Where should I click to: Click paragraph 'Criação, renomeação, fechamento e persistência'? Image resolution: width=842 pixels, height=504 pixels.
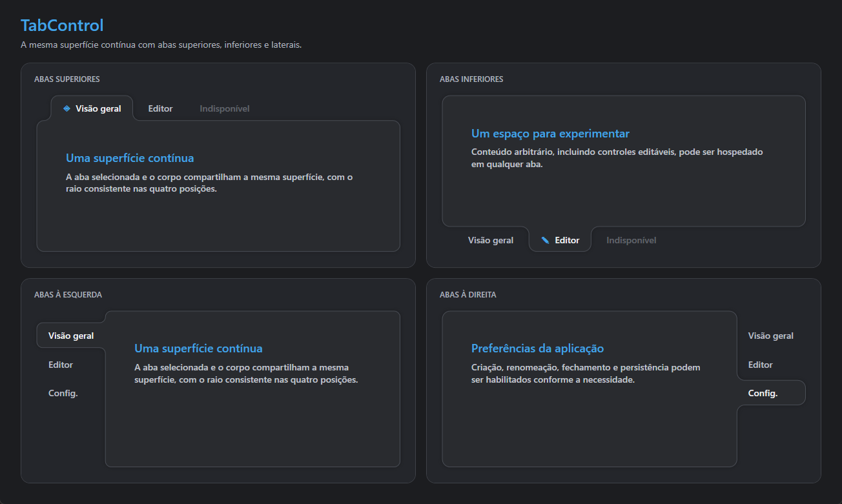[586, 374]
